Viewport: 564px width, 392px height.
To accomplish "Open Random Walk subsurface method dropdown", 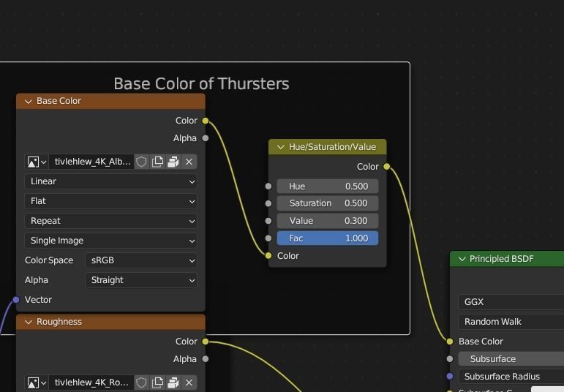I will [511, 322].
